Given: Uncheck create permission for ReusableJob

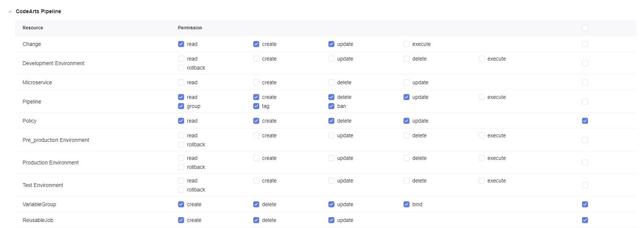Looking at the screenshot, I should coord(181,220).
